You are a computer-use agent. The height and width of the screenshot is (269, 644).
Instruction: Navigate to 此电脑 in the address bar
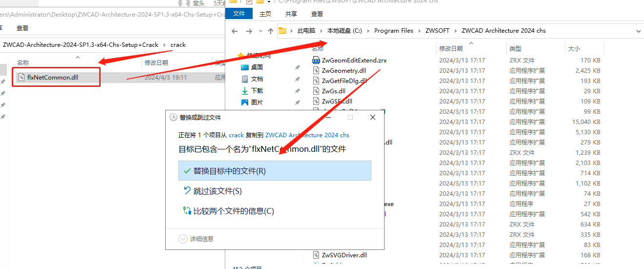tap(306, 31)
